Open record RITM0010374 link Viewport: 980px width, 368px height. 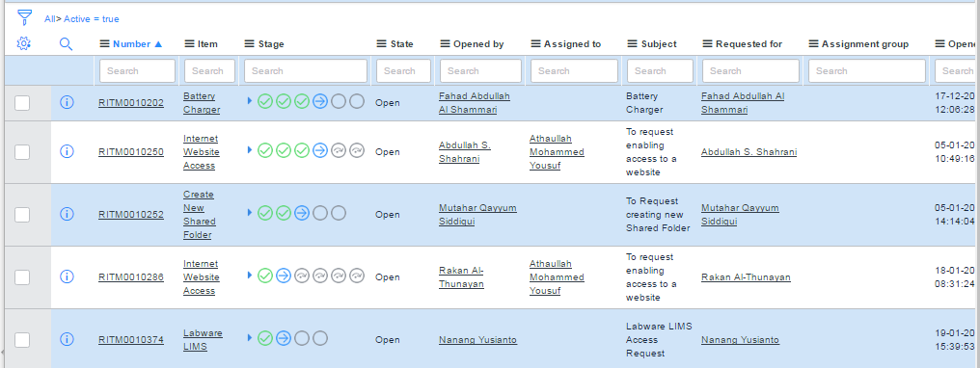(131, 340)
